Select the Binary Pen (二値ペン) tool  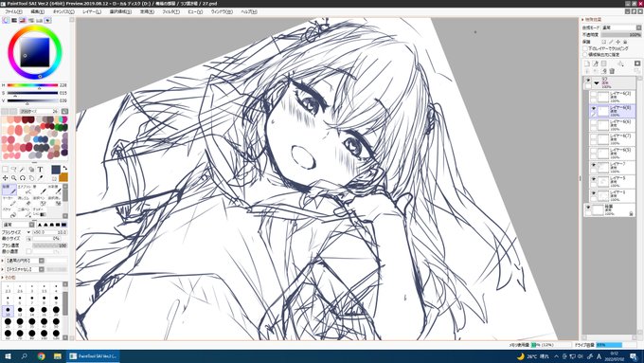24,212
